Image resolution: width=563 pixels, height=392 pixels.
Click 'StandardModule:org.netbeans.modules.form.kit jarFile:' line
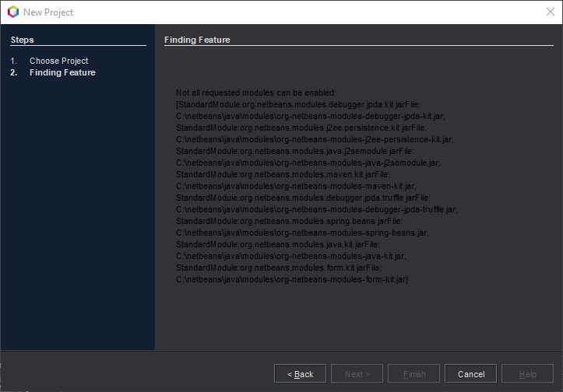(x=279, y=268)
